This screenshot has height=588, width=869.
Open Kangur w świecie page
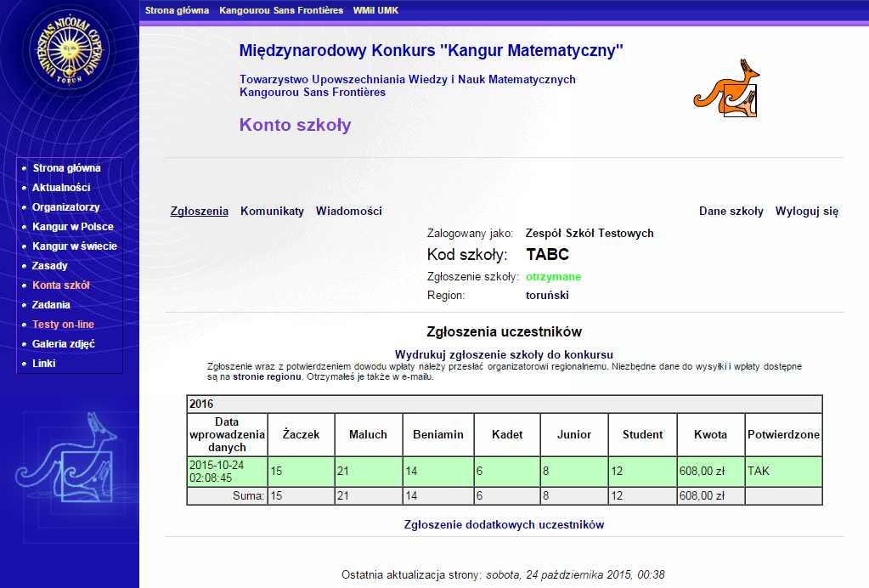tap(74, 246)
